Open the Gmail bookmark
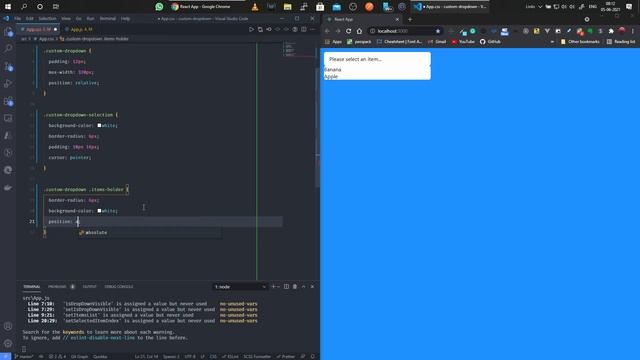 click(436, 42)
